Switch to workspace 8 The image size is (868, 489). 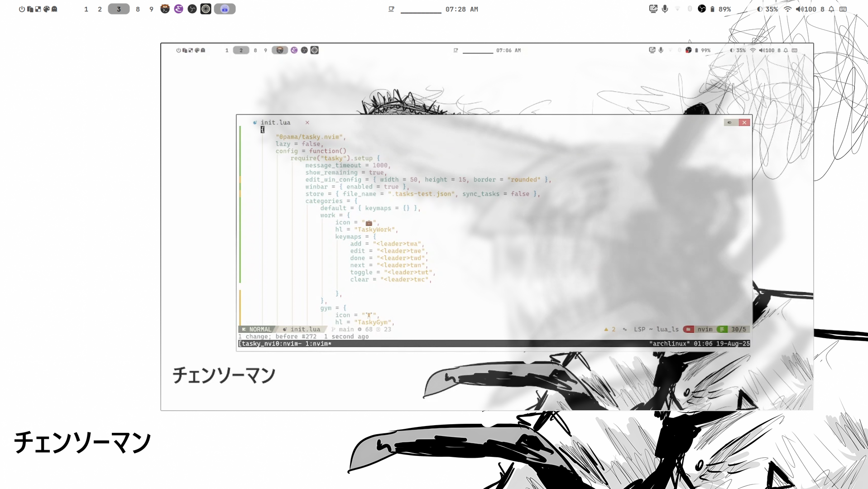click(138, 9)
